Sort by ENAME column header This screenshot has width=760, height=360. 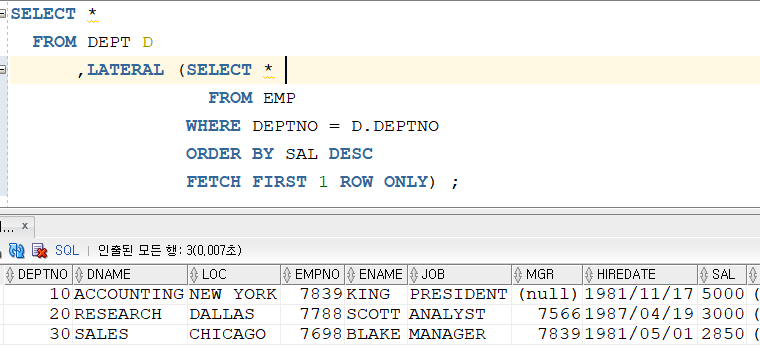[376, 275]
